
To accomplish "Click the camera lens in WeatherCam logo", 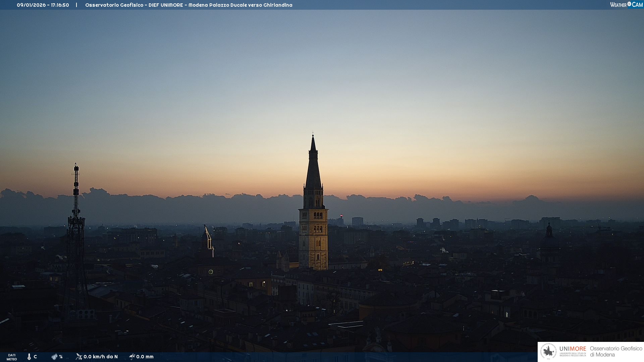I will (x=629, y=4).
